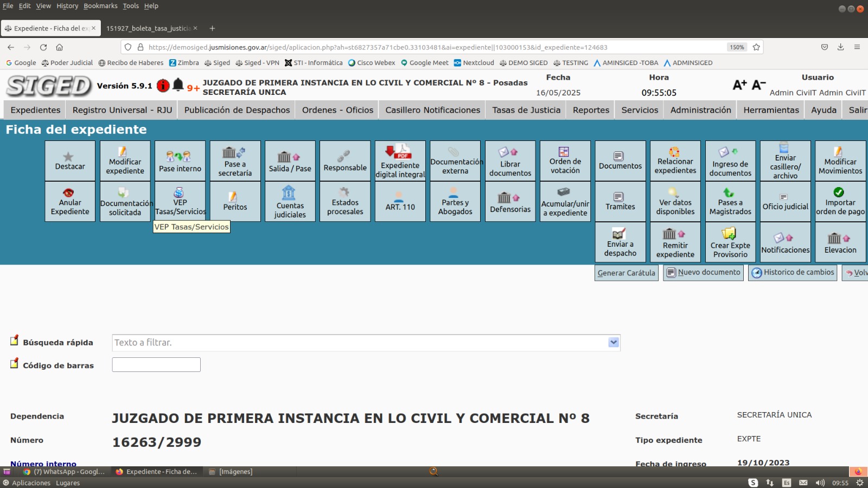
Task: Open Partes y Abogados tile
Action: [455, 202]
